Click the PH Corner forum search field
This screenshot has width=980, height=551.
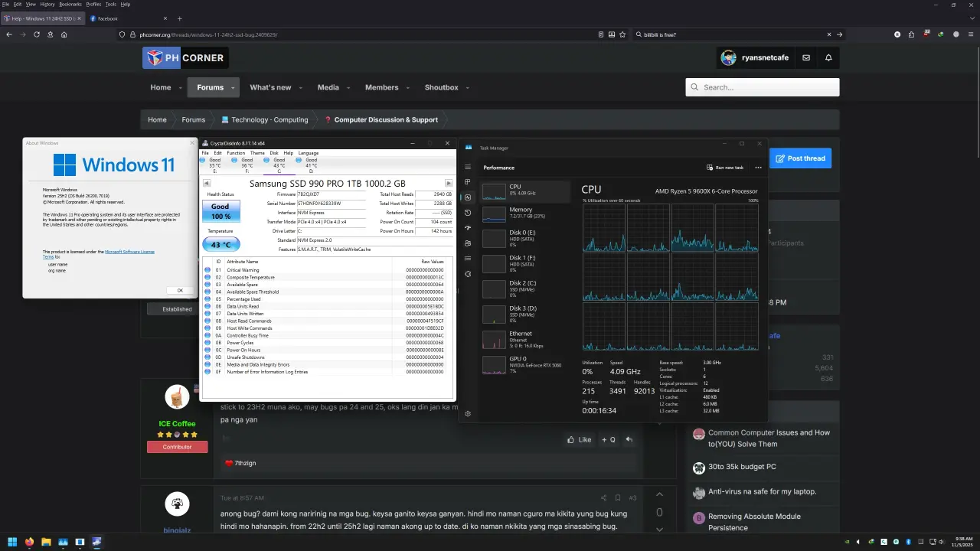click(x=763, y=87)
